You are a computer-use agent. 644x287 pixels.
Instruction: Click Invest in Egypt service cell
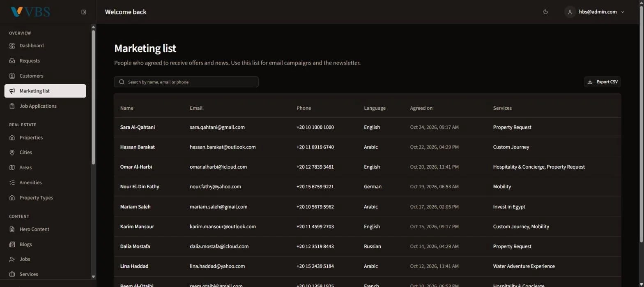pyautogui.click(x=509, y=207)
